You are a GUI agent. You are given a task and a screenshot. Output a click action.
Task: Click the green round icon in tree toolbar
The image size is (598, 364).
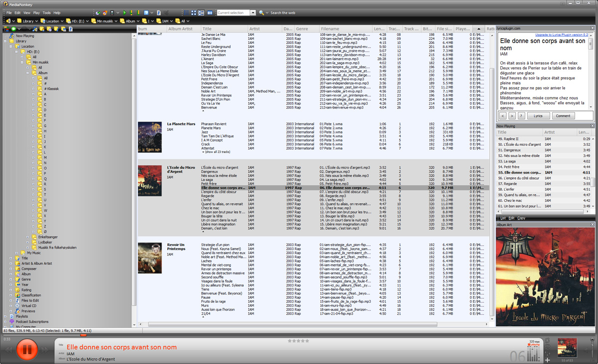coord(13,29)
